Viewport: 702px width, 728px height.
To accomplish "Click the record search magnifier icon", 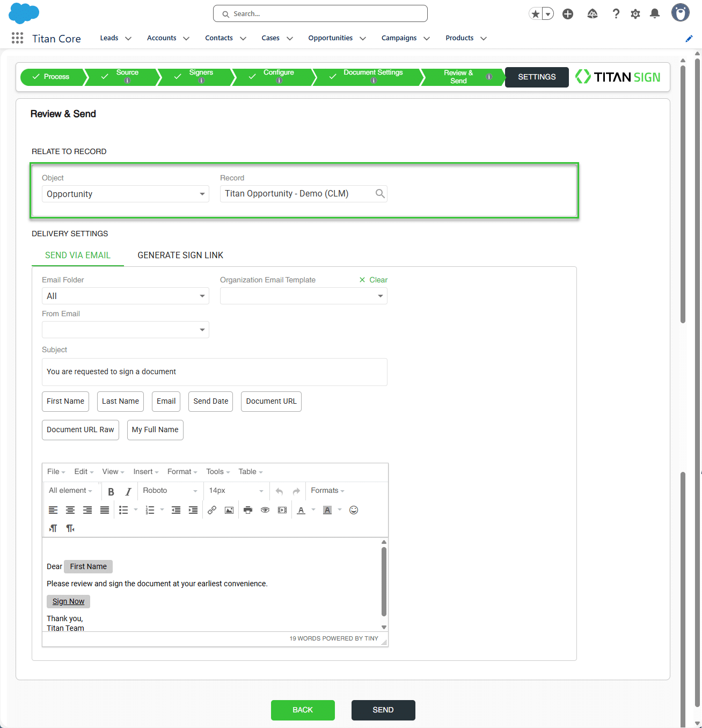I will [x=380, y=194].
